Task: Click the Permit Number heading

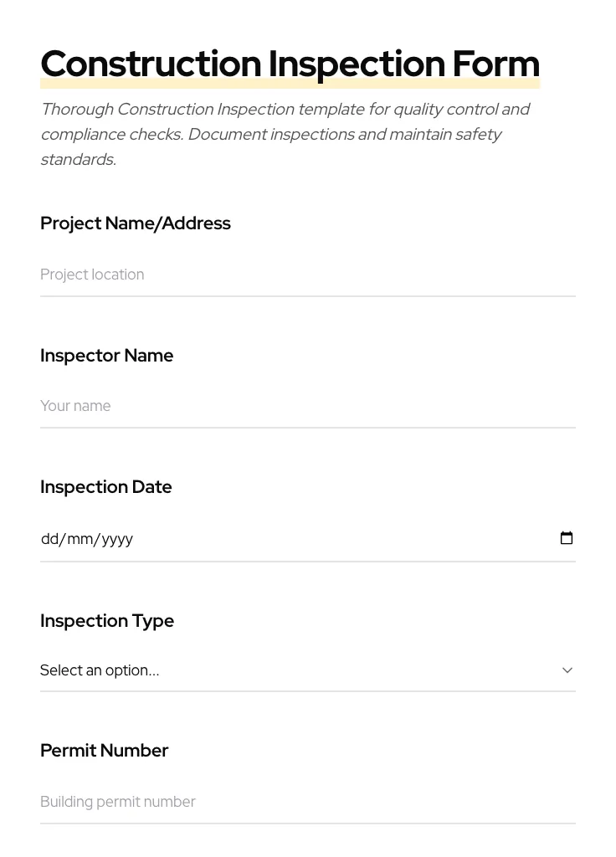Action: tap(104, 750)
